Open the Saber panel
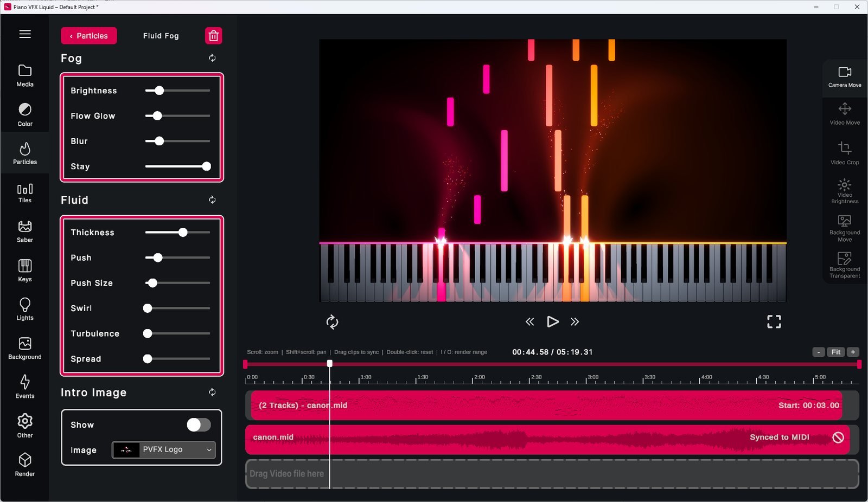 (x=25, y=231)
